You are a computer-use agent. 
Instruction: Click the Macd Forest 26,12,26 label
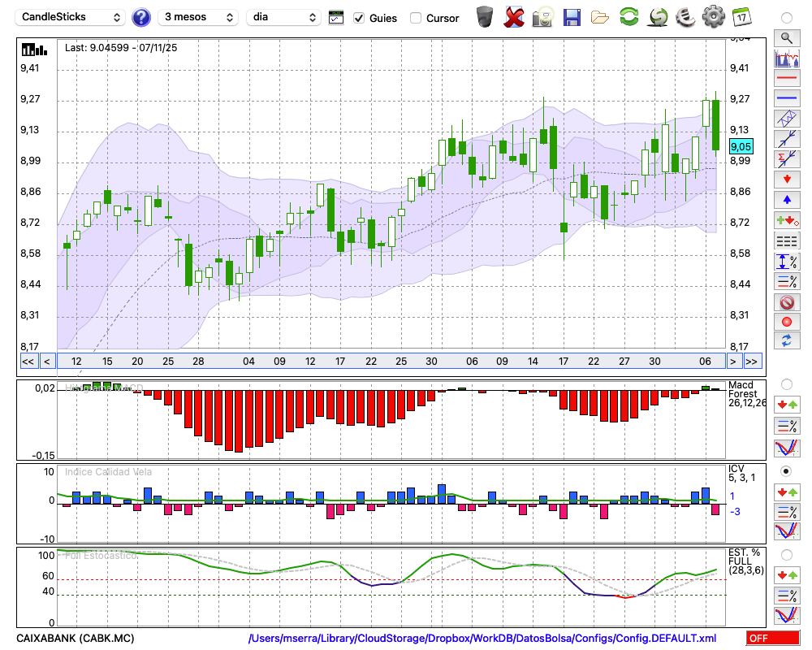[x=745, y=393]
